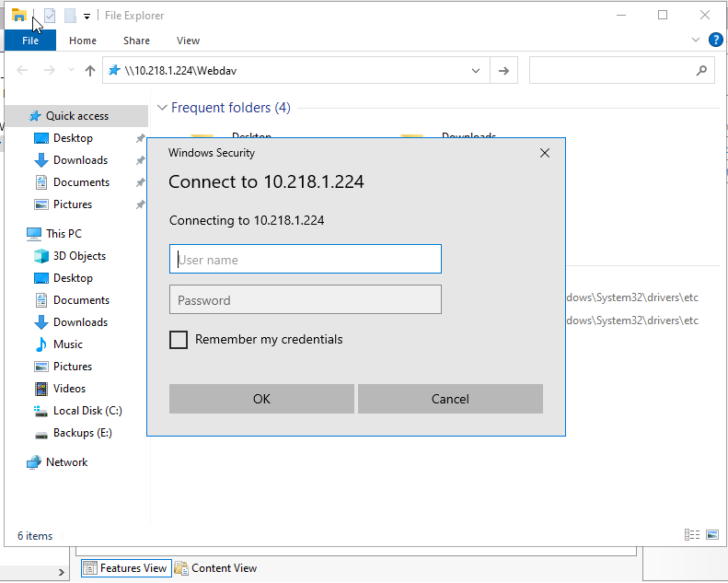Click Cancel in Windows Security dialog
This screenshot has width=728, height=583.
[x=450, y=399]
